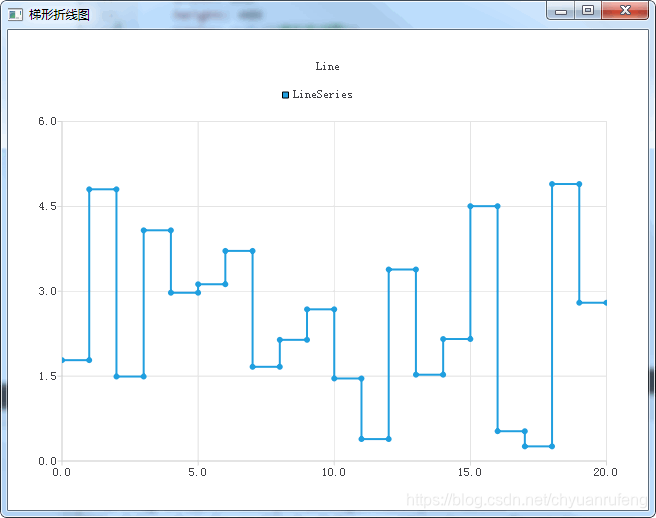
Task: Click the chart title 'Line'
Action: pyautogui.click(x=327, y=67)
